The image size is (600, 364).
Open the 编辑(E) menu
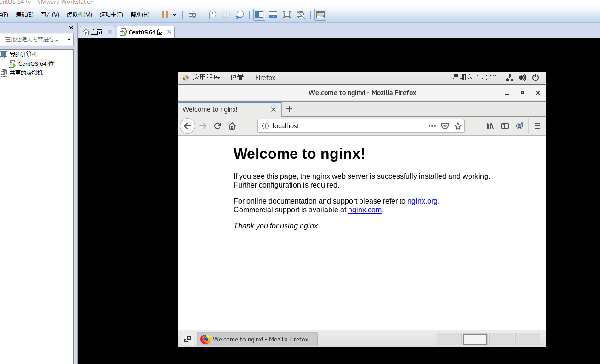[24, 15]
